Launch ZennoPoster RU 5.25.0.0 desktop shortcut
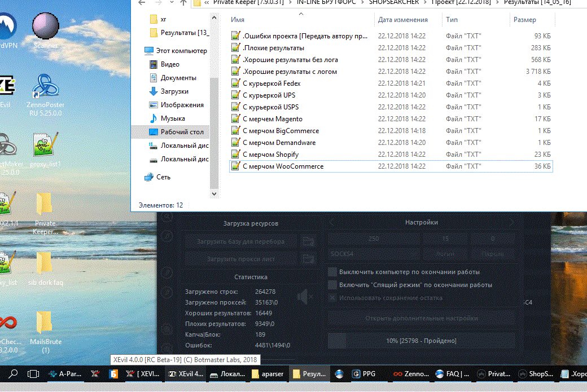587x392 pixels. [x=45, y=95]
